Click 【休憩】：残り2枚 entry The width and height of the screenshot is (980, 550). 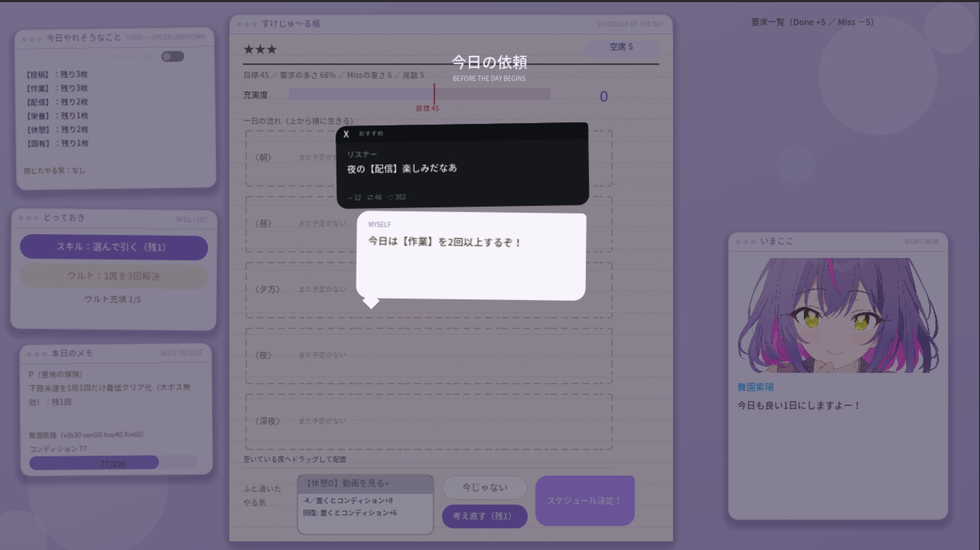pyautogui.click(x=57, y=130)
